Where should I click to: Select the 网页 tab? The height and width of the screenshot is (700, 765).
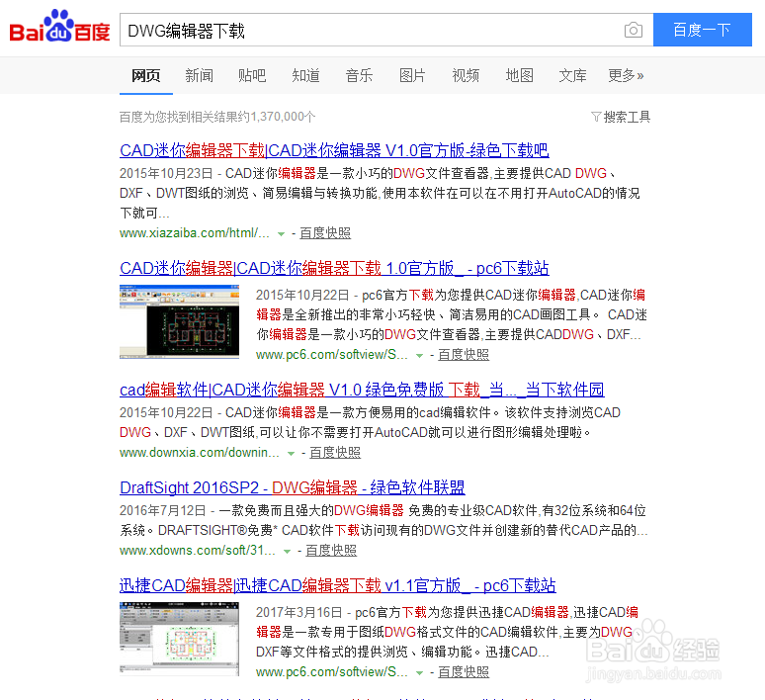[146, 76]
